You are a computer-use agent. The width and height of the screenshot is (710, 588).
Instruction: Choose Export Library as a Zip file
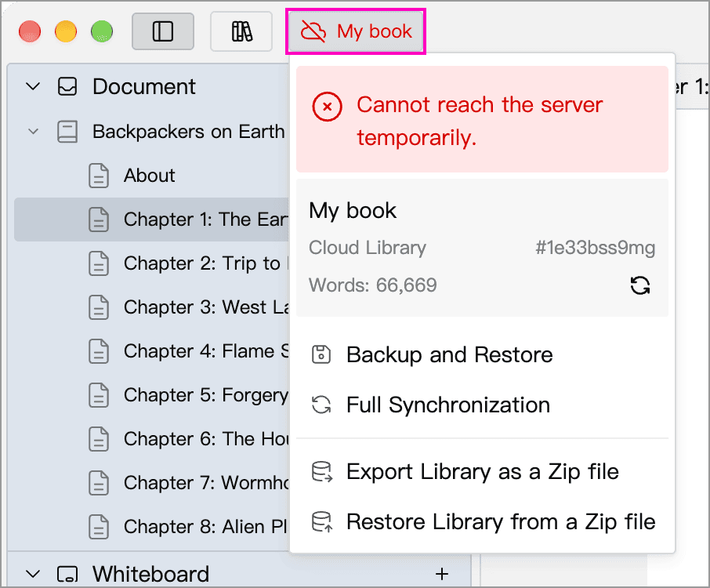coord(482,472)
